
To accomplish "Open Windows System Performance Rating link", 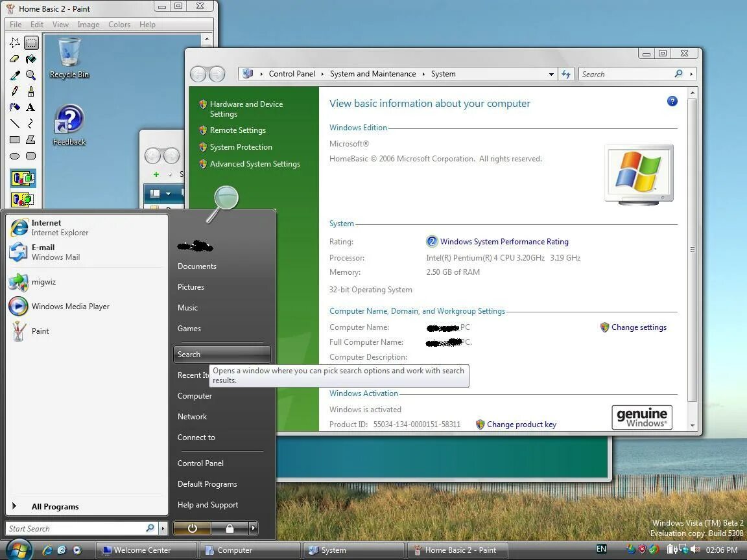I will (504, 241).
